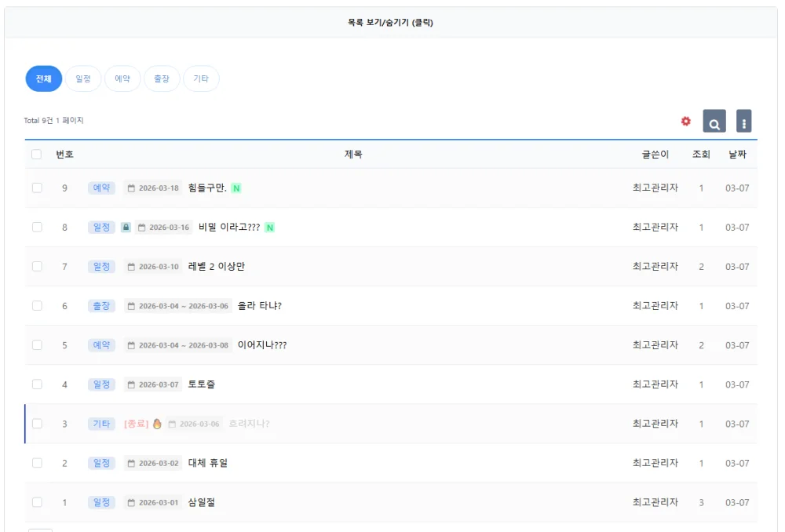
Task: Open the search magnifier button
Action: 714,121
